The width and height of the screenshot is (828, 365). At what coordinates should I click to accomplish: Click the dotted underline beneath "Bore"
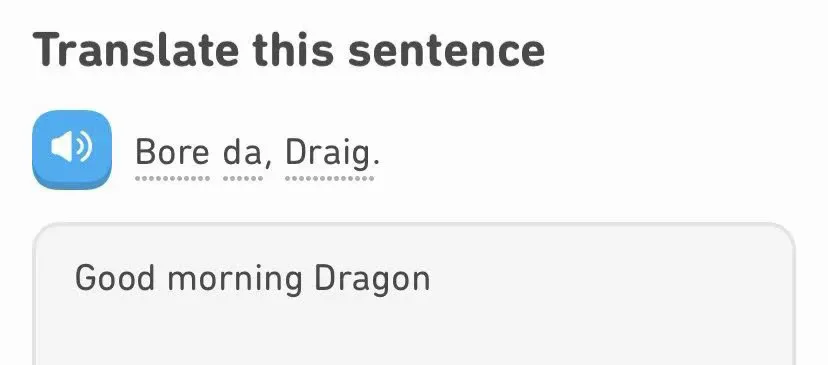[173, 179]
